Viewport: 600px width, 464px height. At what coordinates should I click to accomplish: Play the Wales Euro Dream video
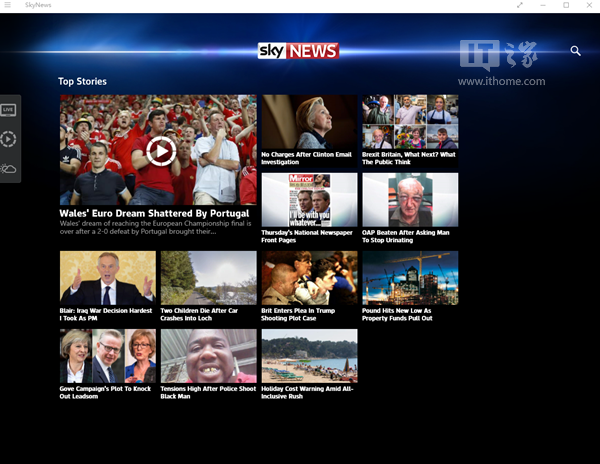(161, 151)
